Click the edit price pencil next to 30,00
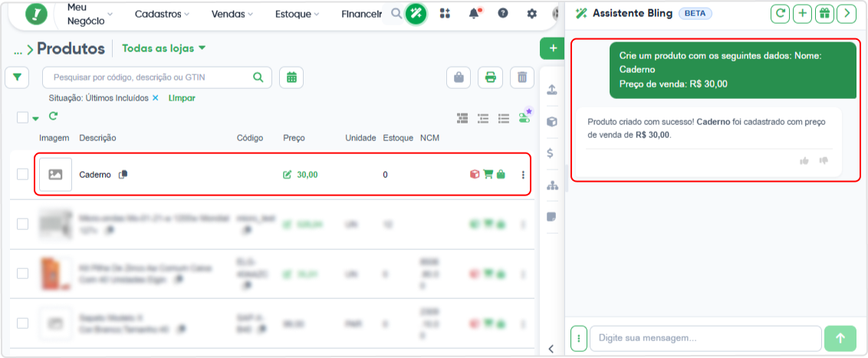This screenshot has height=358, width=868. tap(287, 174)
